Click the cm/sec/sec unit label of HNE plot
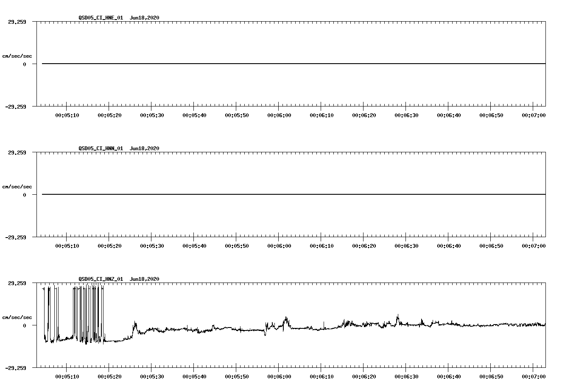The height and width of the screenshot is (392, 576). [17, 56]
